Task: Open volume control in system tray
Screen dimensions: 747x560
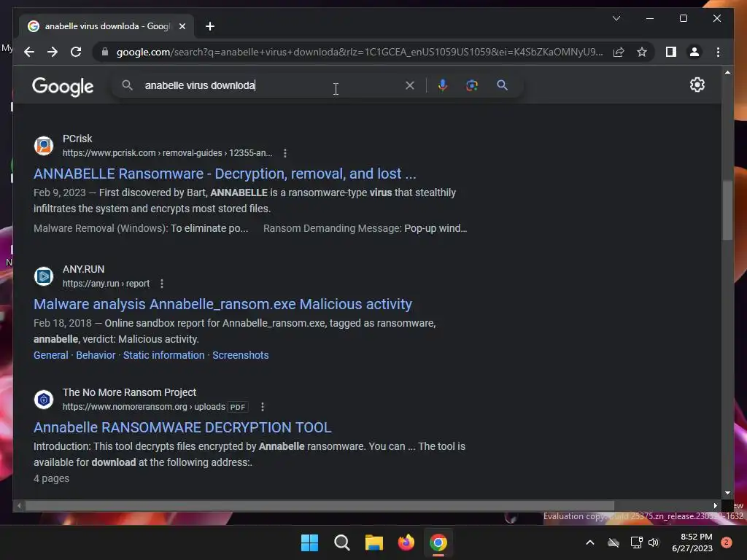Action: (x=653, y=542)
